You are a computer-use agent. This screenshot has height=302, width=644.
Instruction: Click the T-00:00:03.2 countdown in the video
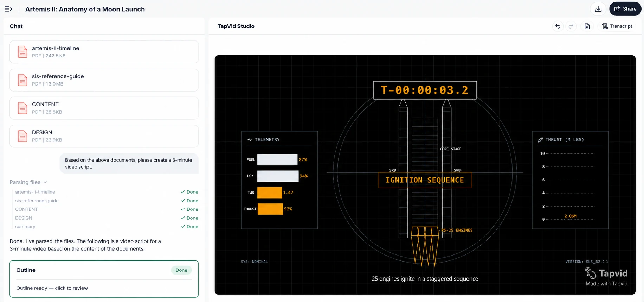pos(425,90)
